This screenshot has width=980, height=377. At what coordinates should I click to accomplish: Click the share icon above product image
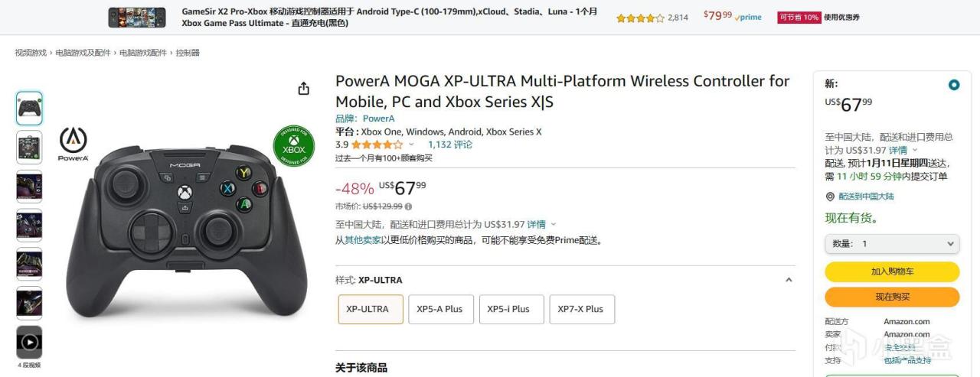click(303, 89)
